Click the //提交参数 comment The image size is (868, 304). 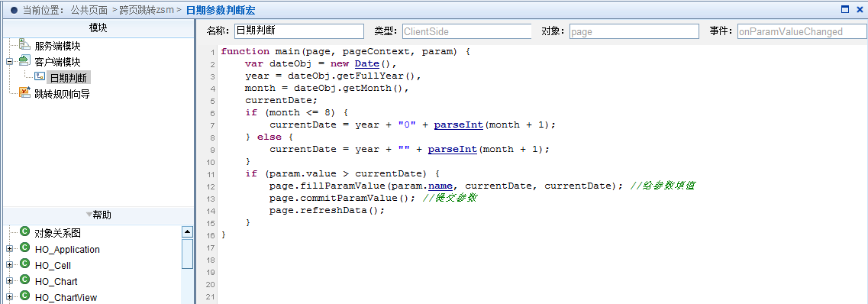pos(450,198)
